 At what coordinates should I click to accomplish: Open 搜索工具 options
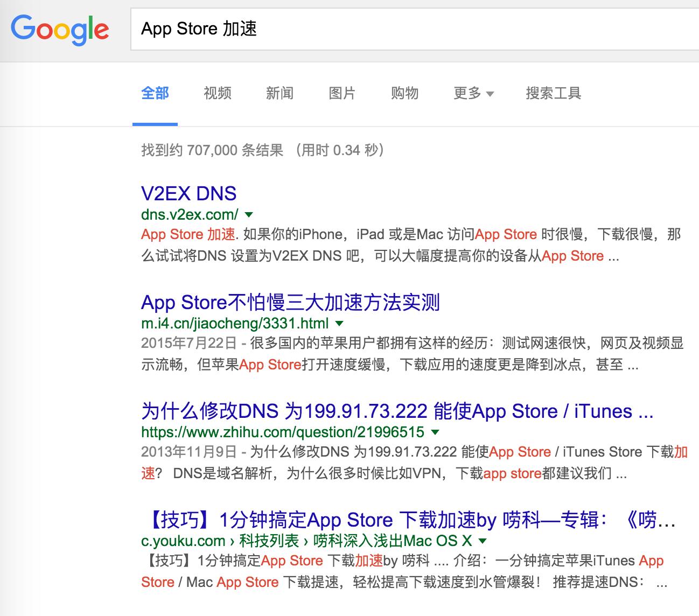click(553, 93)
